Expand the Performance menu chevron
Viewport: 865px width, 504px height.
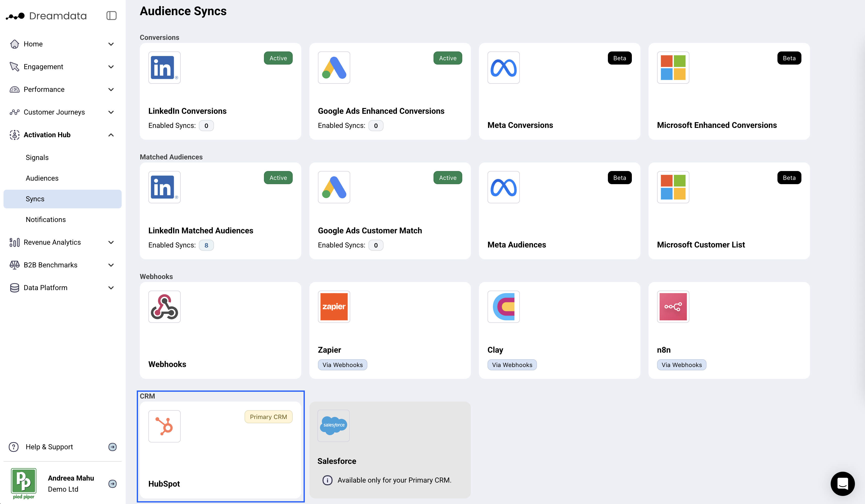[x=111, y=90]
